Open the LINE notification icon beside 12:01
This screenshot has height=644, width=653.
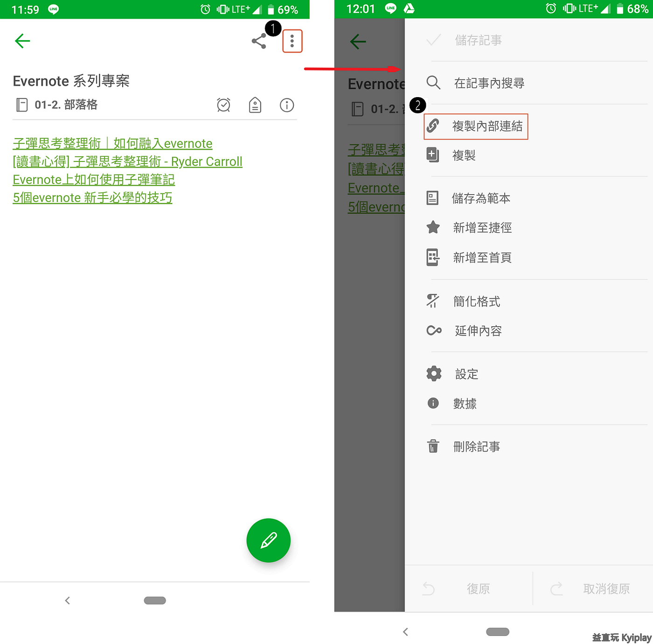(391, 8)
